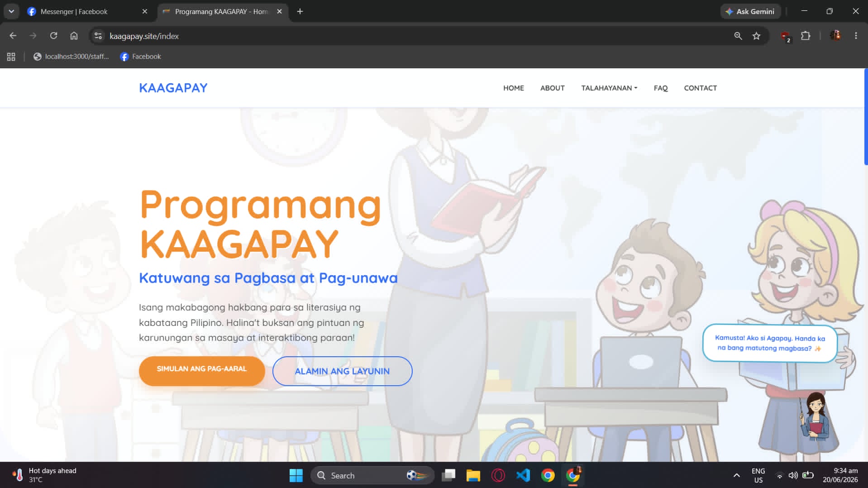Viewport: 868px width, 488px height.
Task: Open the ABOUT navigation link
Action: [552, 88]
